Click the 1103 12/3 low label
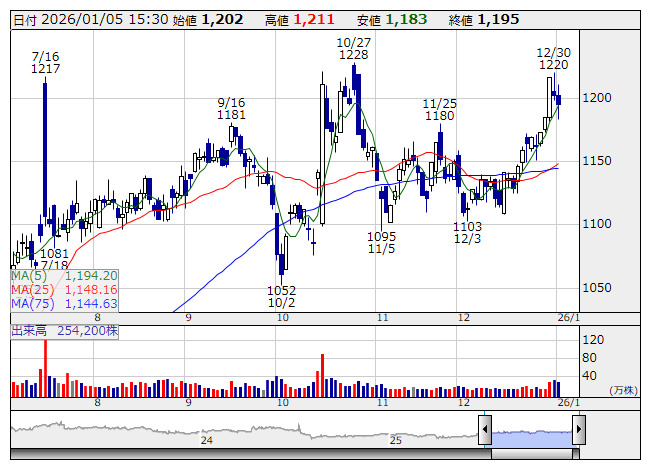The width and height of the screenshot is (653, 470). coord(467,233)
